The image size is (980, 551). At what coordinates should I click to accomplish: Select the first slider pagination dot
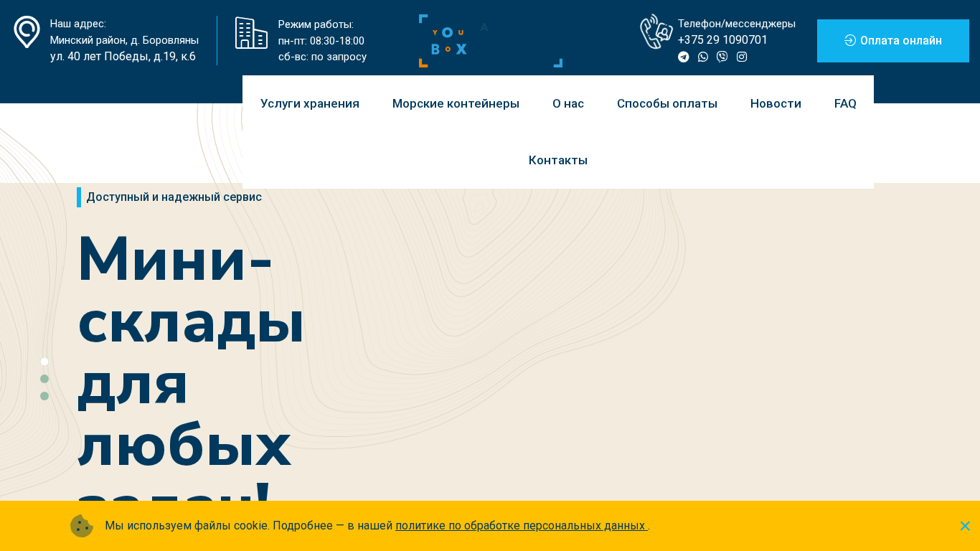pos(44,362)
